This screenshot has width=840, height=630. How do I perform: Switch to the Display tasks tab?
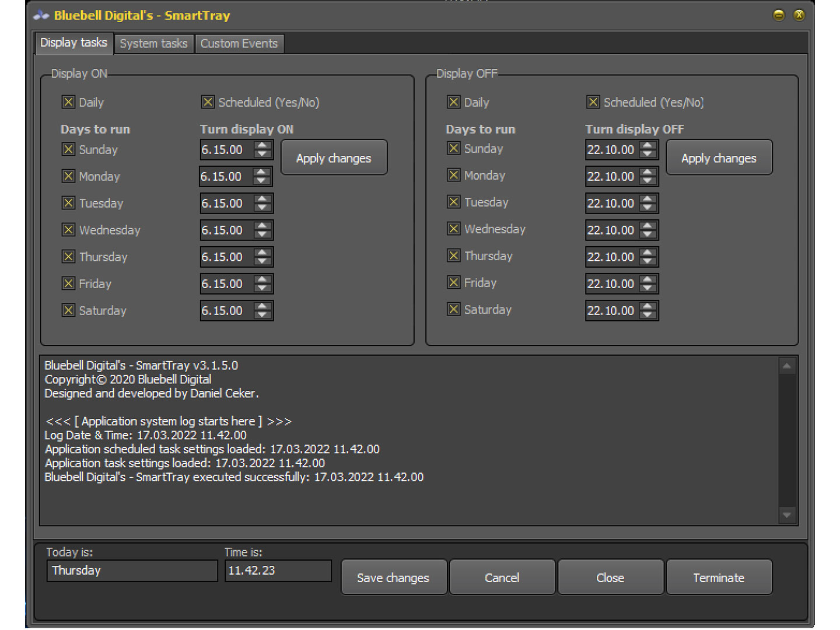73,43
